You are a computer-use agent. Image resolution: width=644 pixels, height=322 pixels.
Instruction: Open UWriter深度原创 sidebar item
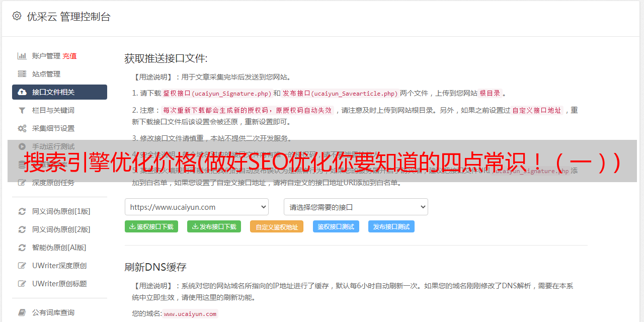click(x=59, y=266)
